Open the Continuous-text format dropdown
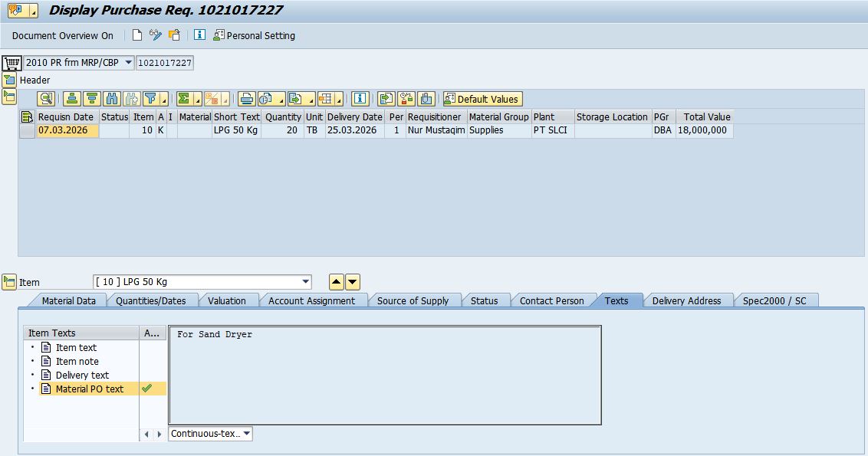 pyautogui.click(x=246, y=434)
